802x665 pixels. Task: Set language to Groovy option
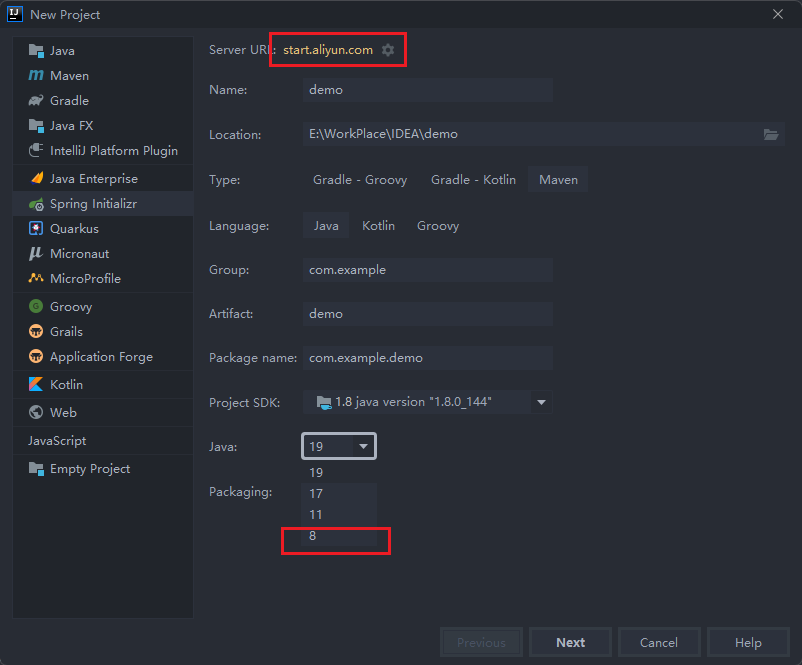click(x=438, y=226)
